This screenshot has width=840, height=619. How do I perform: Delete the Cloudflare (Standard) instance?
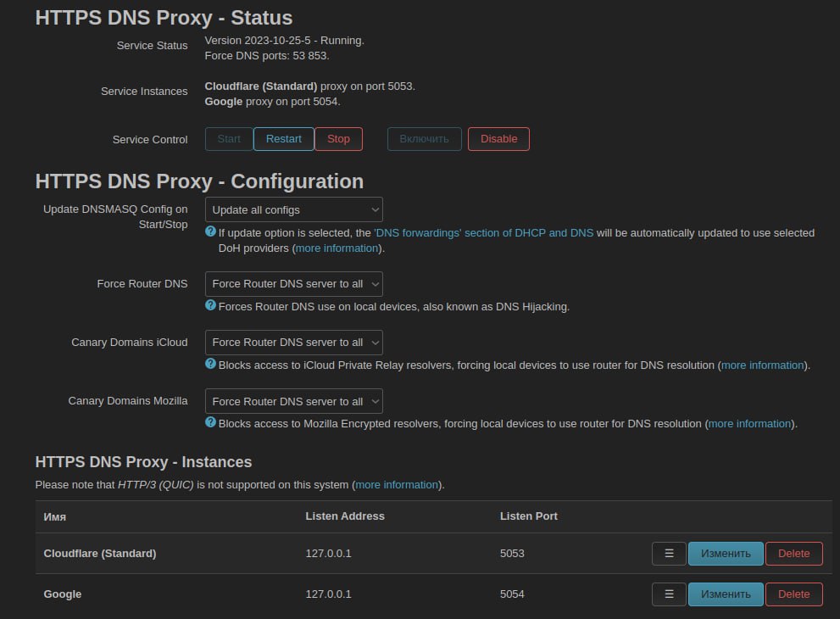tap(794, 554)
